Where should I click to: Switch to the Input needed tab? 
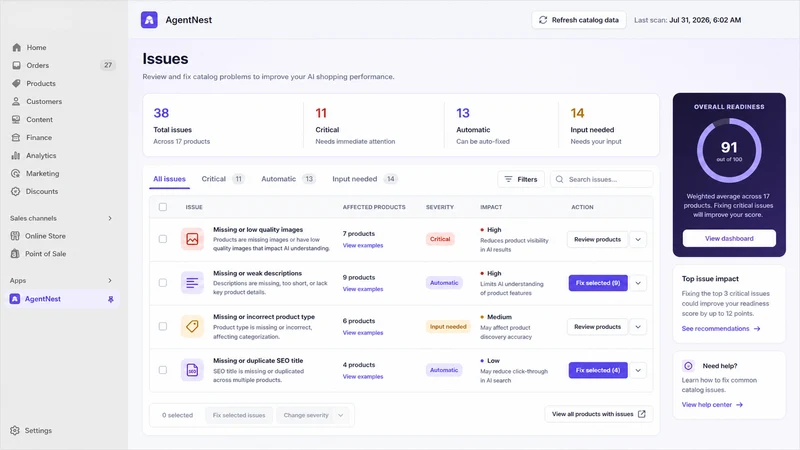point(364,179)
